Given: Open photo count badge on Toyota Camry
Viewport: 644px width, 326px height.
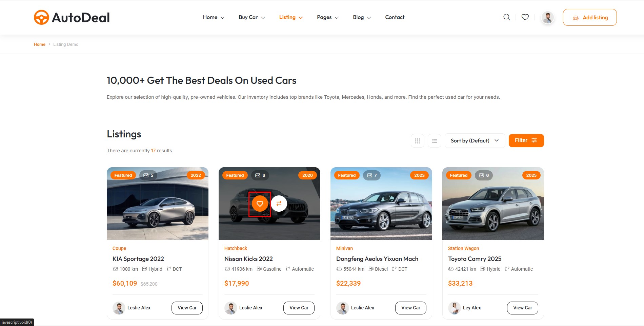Looking at the screenshot, I should 484,175.
